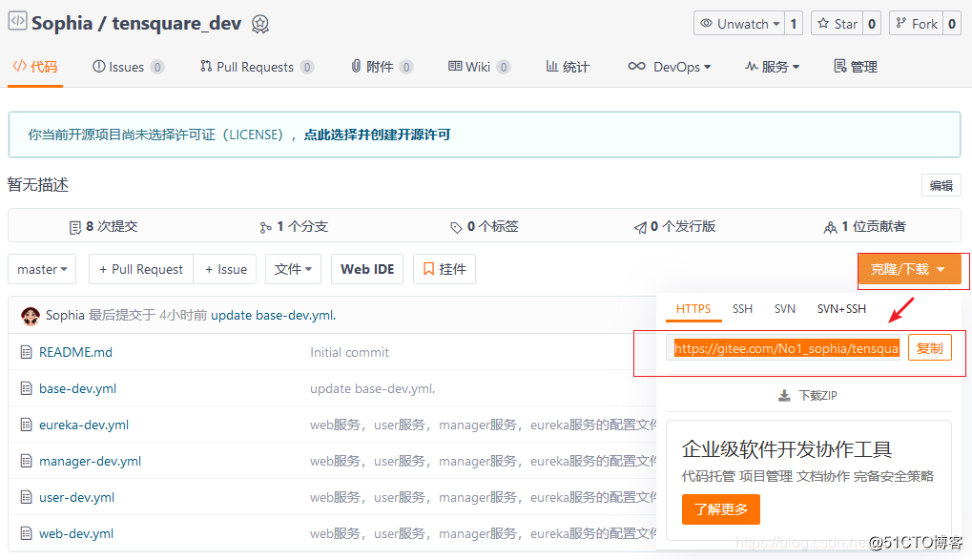Open the manager-dev.yml file

(90, 461)
